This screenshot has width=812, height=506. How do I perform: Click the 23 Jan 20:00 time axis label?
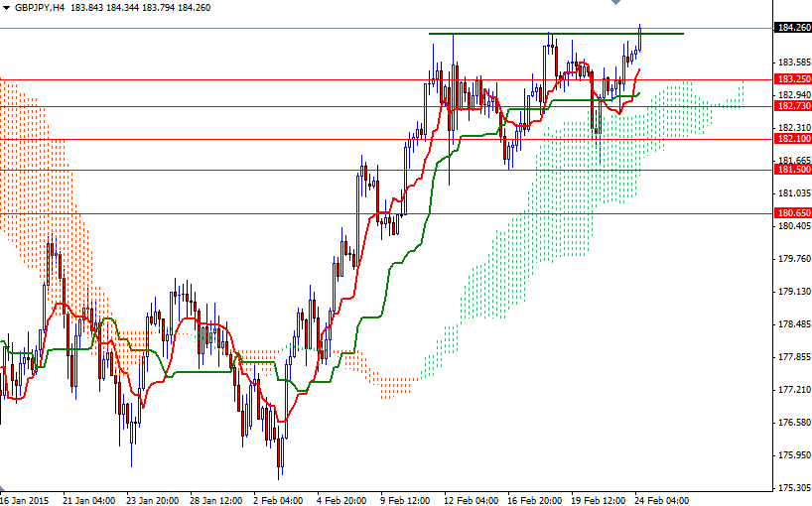153,500
